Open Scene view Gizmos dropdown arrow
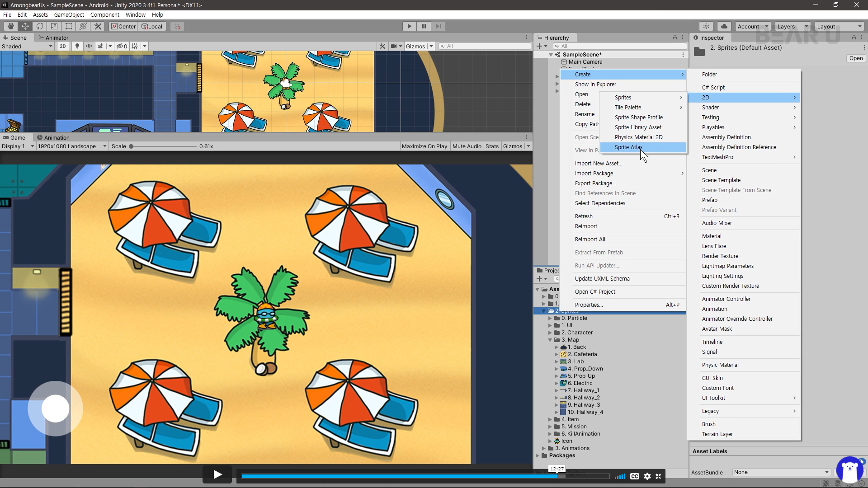 [431, 46]
